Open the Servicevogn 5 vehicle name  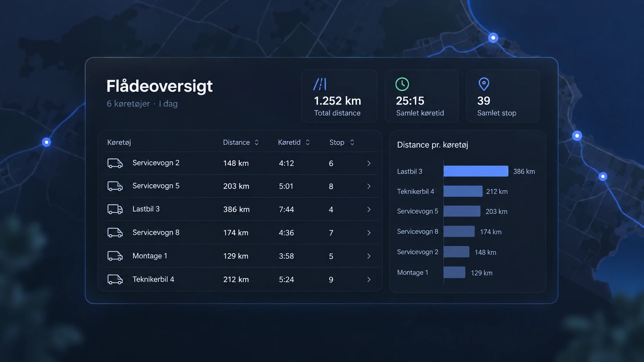[x=156, y=186]
